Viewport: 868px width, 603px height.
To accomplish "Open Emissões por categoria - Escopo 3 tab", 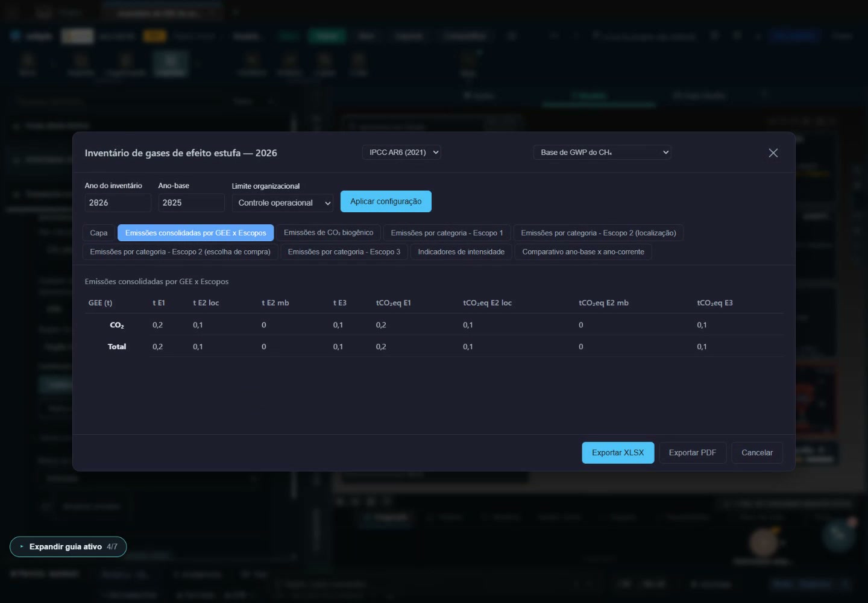I will point(344,252).
